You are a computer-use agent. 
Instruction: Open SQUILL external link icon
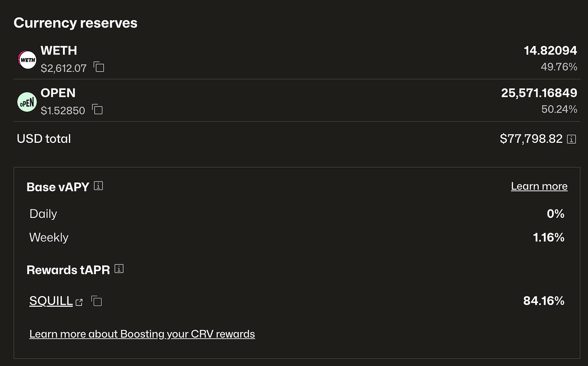[x=79, y=302]
